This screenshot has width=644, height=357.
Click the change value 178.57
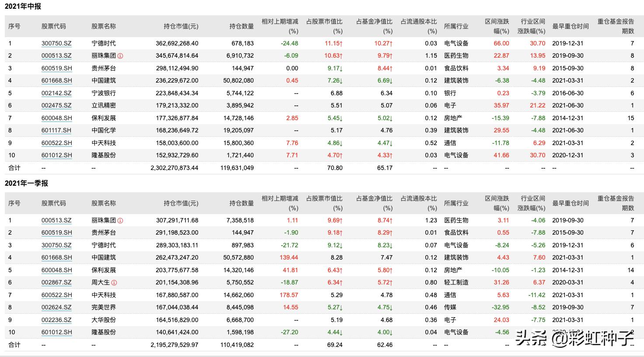click(289, 295)
